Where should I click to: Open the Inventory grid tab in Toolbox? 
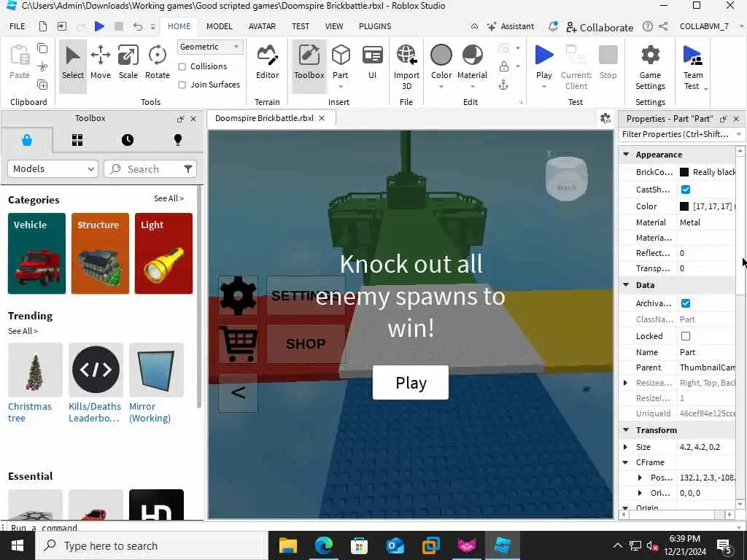(77, 140)
